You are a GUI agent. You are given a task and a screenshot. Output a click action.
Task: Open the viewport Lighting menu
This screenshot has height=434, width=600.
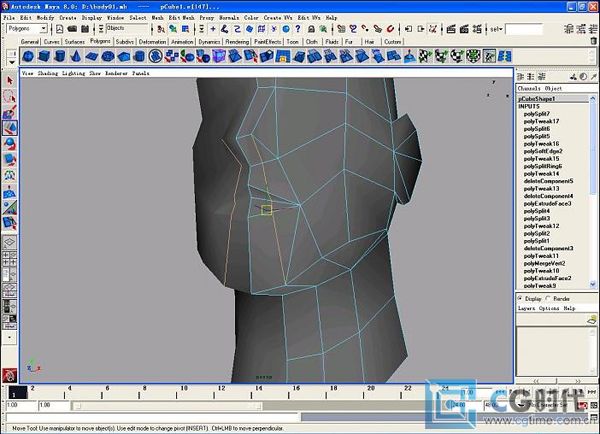pos(73,73)
